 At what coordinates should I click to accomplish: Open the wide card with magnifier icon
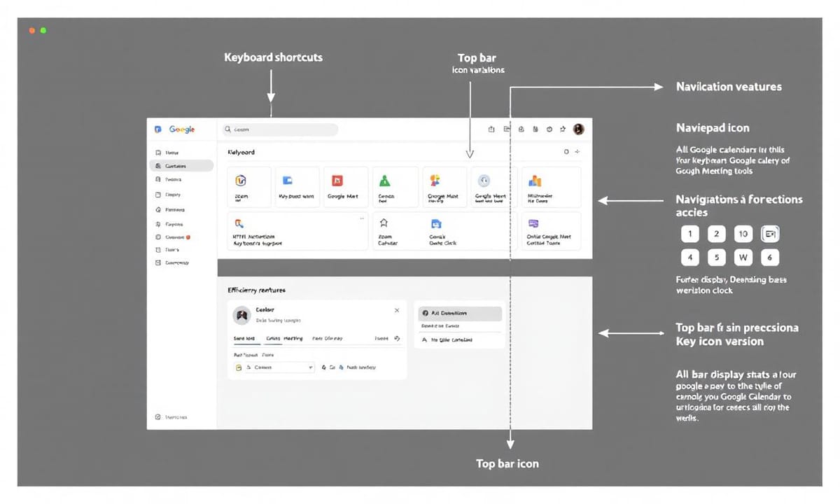tap(297, 231)
